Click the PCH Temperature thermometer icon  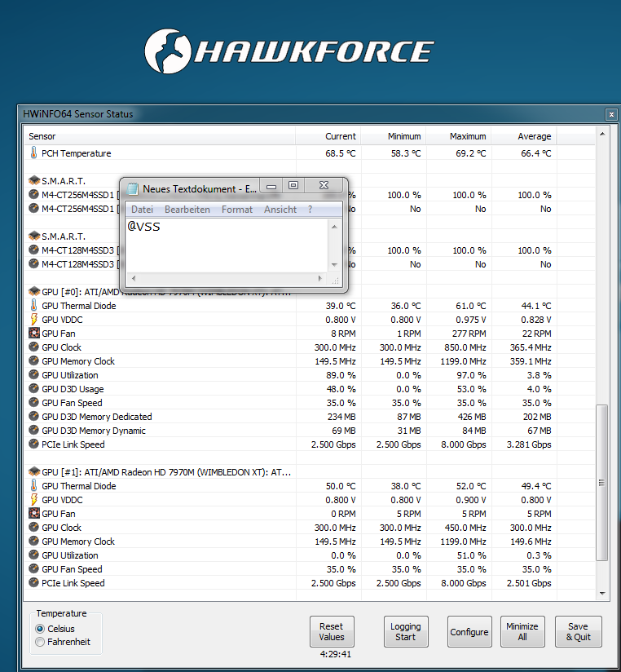34,153
